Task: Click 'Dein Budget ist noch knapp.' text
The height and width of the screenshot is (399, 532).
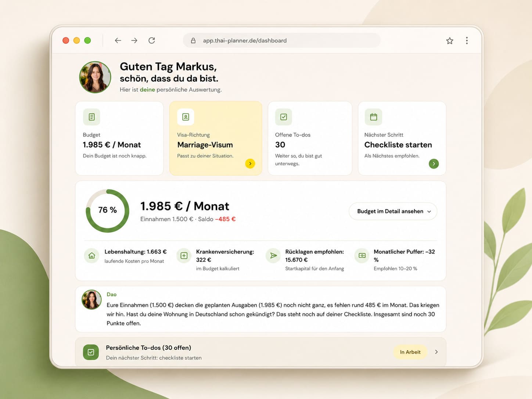Action: click(x=115, y=156)
